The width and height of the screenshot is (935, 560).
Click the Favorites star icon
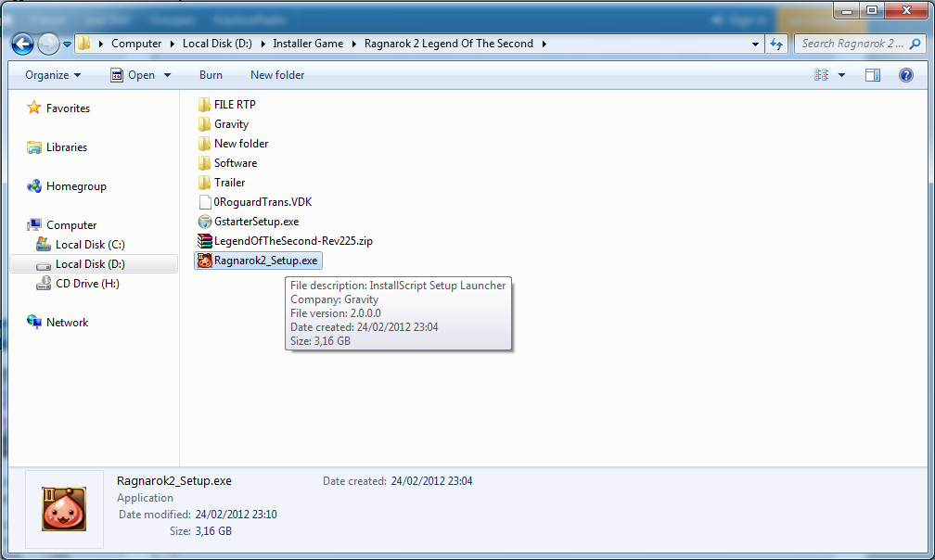pyautogui.click(x=34, y=108)
